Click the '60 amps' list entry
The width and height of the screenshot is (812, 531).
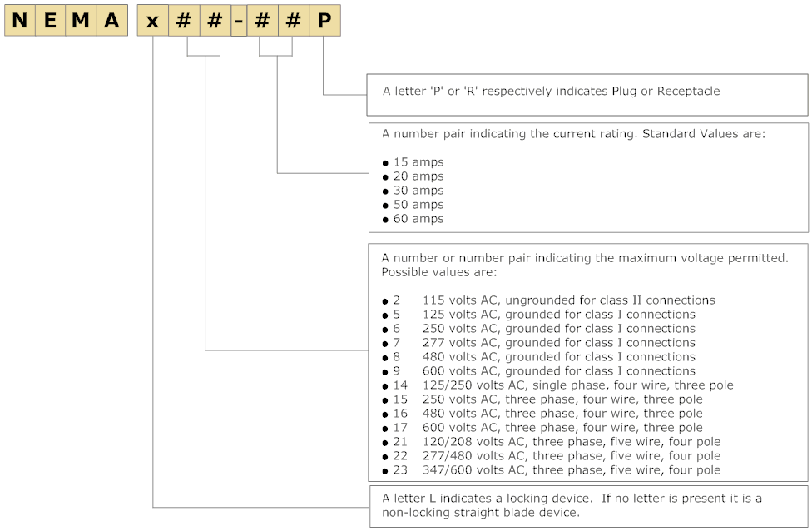pyautogui.click(x=418, y=219)
